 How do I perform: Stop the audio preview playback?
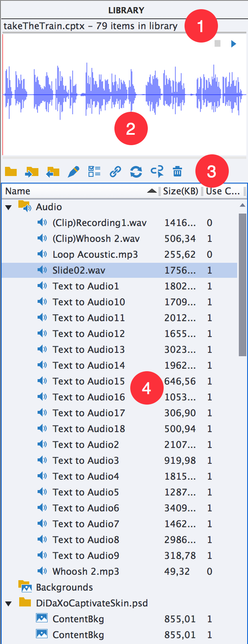(217, 43)
